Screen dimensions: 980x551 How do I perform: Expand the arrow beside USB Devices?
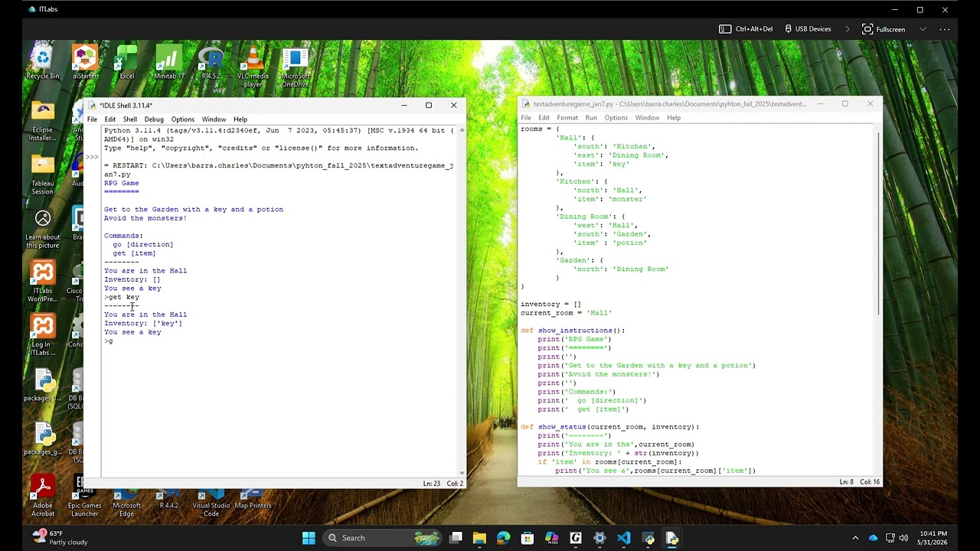(x=848, y=29)
